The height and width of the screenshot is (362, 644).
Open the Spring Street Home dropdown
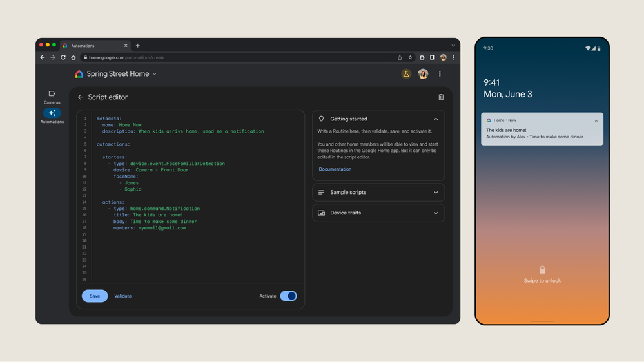(x=155, y=74)
